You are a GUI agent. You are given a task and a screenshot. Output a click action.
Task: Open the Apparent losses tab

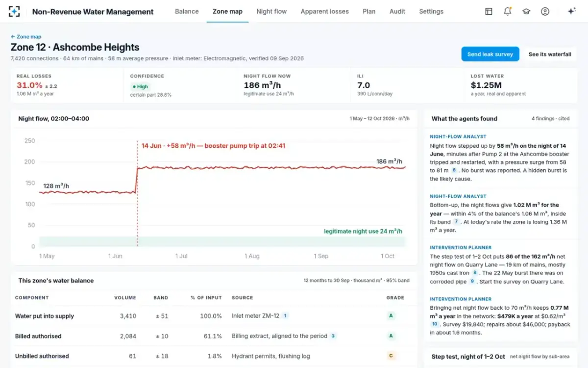(325, 11)
